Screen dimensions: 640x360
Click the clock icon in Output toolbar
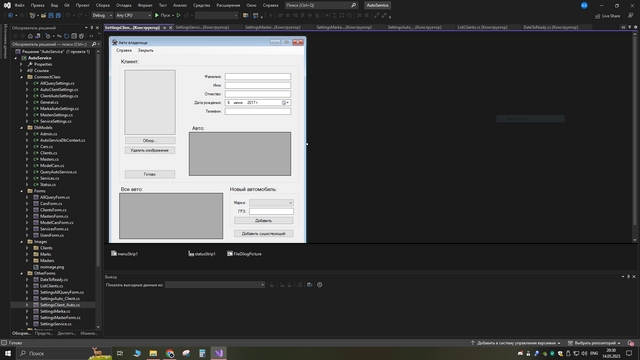(320, 284)
